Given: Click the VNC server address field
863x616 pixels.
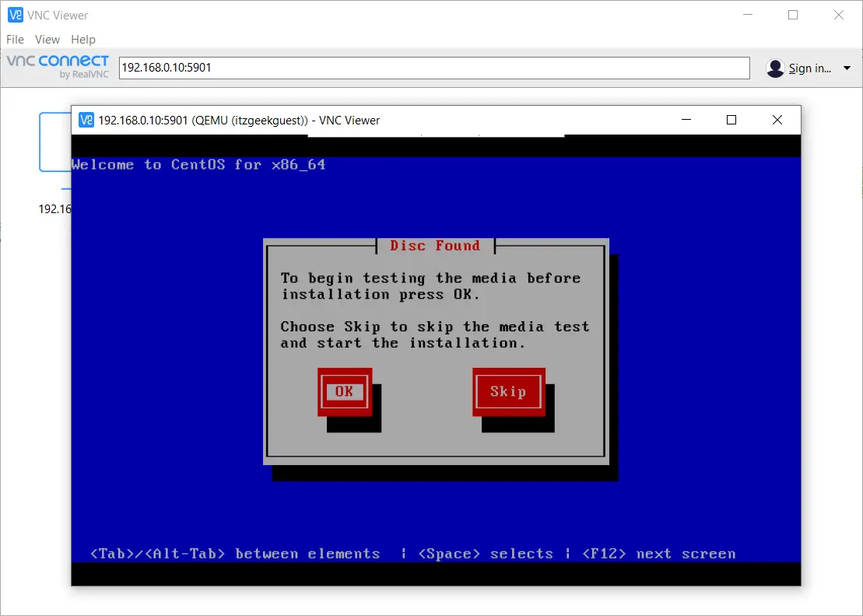Looking at the screenshot, I should [434, 68].
